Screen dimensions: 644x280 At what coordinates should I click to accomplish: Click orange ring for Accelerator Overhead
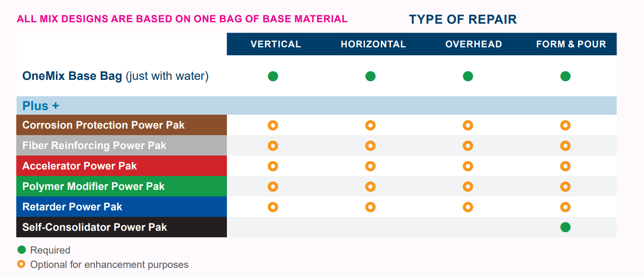(x=468, y=166)
